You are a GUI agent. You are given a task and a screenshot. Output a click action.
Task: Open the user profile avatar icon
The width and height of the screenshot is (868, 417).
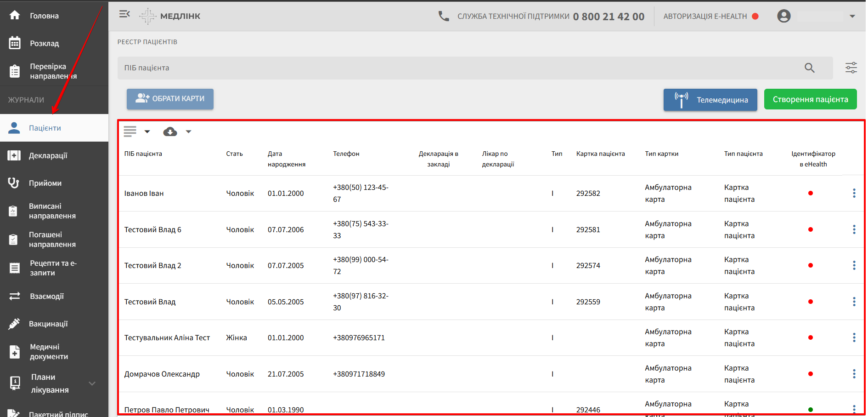click(783, 16)
